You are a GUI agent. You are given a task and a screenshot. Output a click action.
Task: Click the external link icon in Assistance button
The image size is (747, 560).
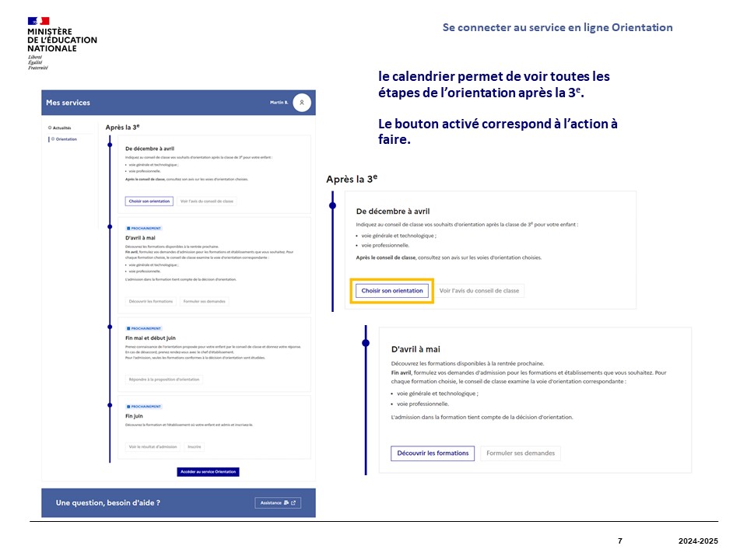pyautogui.click(x=293, y=503)
